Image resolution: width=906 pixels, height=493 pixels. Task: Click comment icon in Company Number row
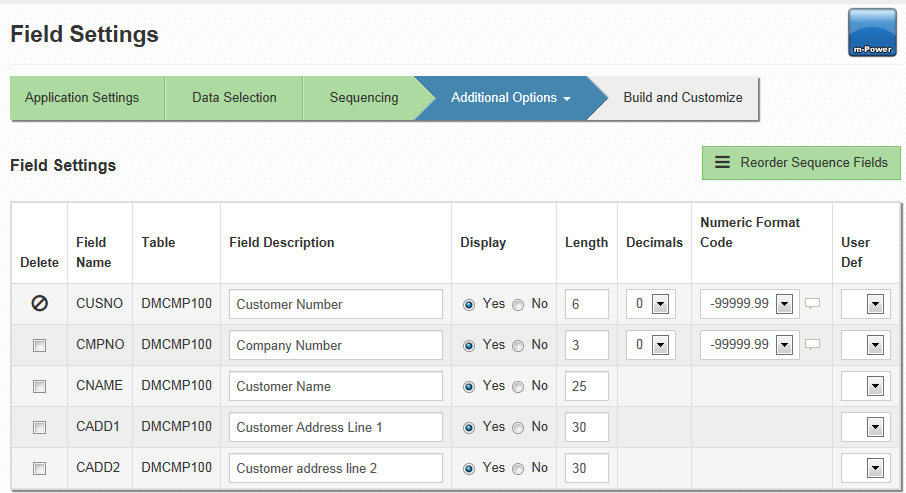812,345
